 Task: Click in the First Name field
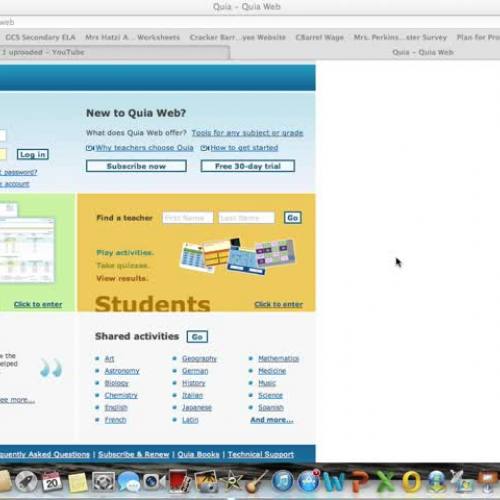click(x=188, y=218)
